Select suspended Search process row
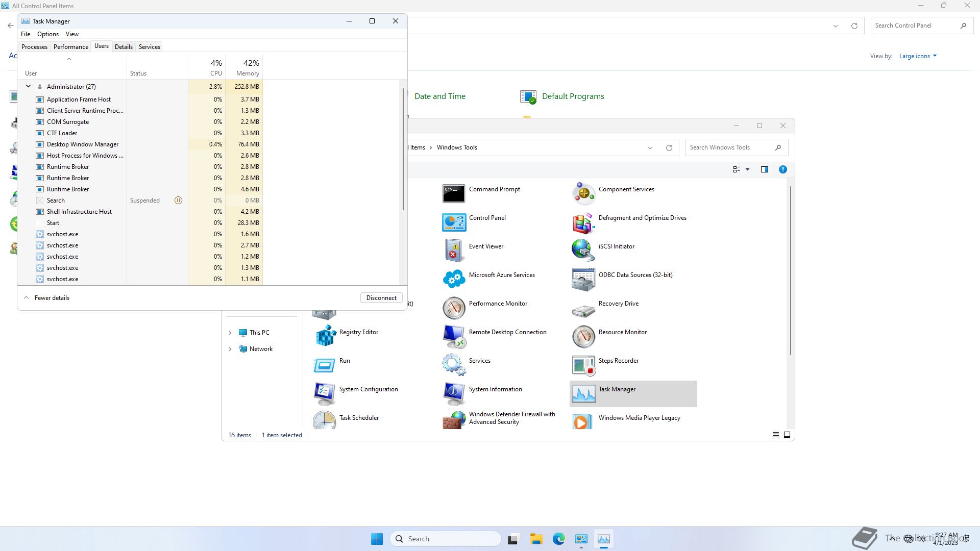 click(x=140, y=201)
